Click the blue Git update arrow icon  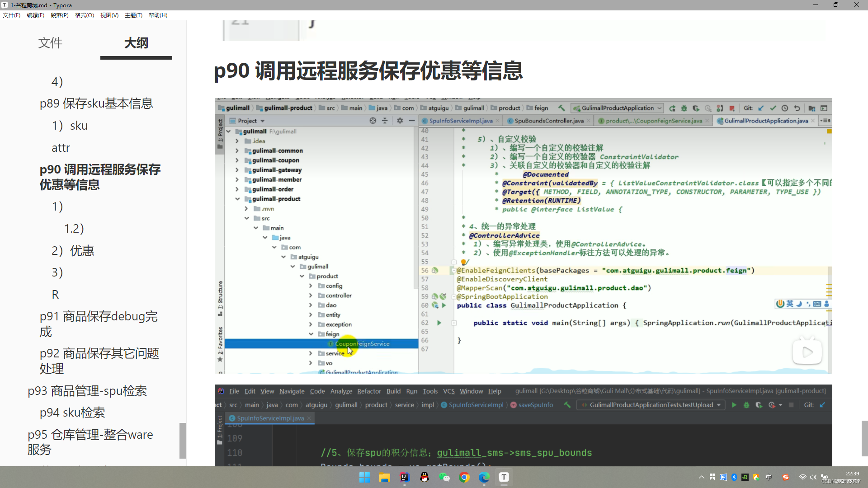pos(761,108)
